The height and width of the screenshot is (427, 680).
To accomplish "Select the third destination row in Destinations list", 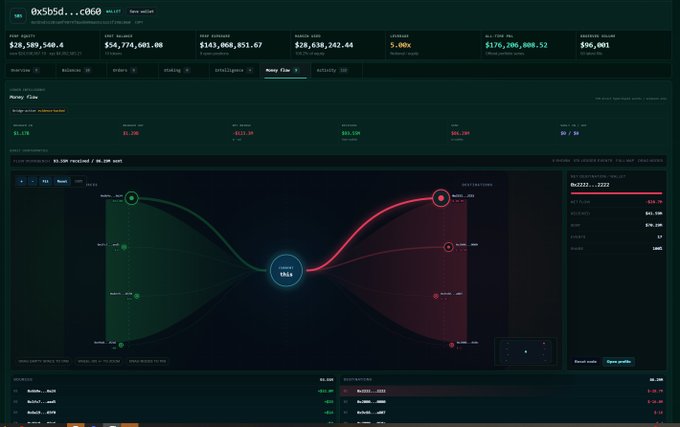I will 503,413.
